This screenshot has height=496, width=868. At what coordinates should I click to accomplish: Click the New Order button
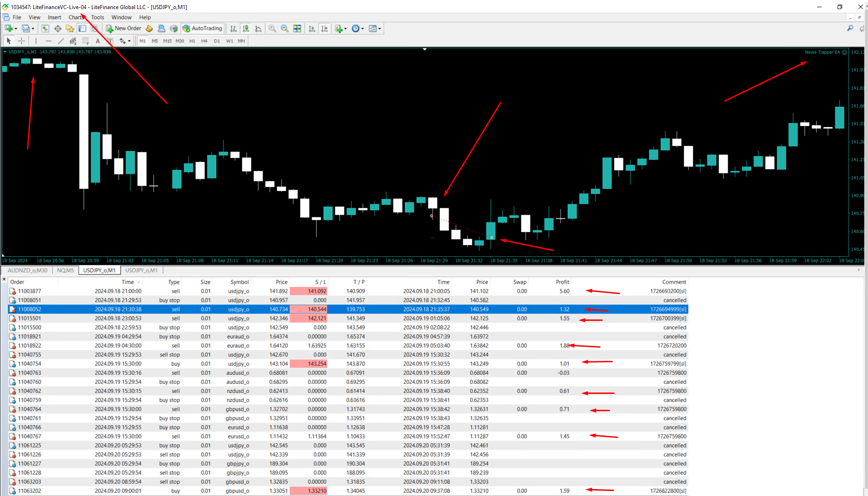124,29
